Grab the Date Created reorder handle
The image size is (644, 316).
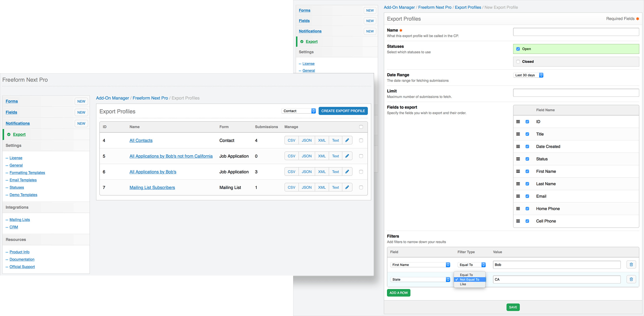click(x=518, y=147)
